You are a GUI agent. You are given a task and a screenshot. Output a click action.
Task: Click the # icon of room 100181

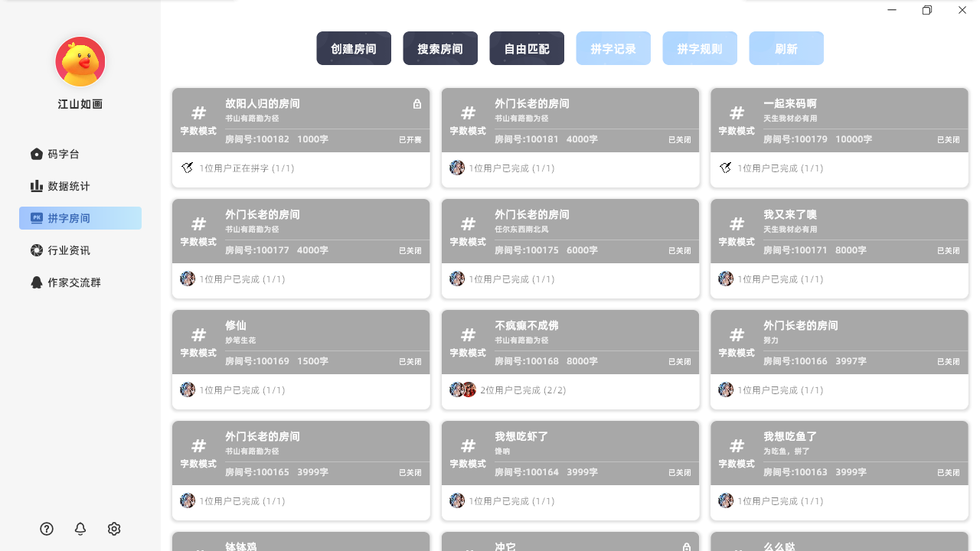tap(468, 113)
